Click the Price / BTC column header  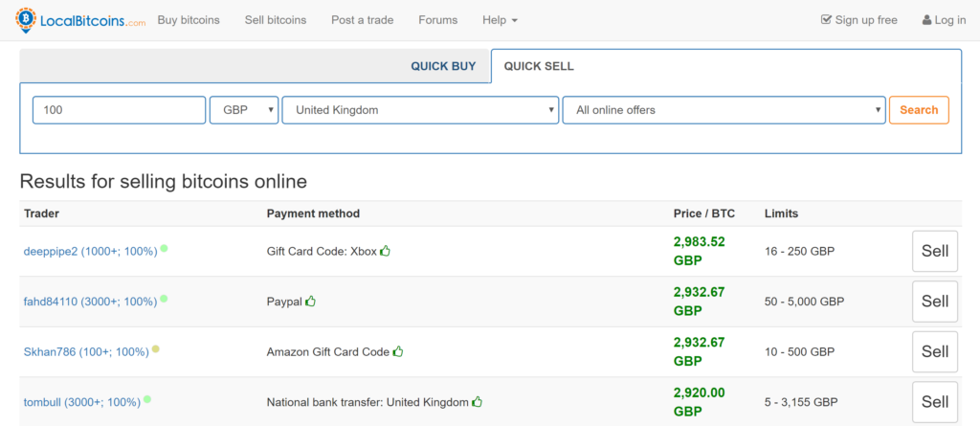pyautogui.click(x=704, y=213)
